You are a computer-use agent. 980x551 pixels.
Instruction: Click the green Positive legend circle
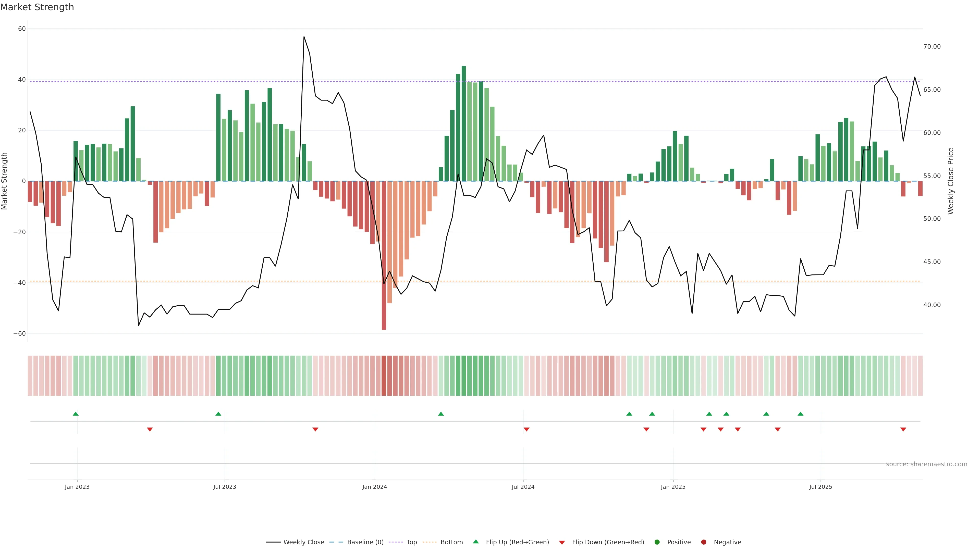coord(657,542)
